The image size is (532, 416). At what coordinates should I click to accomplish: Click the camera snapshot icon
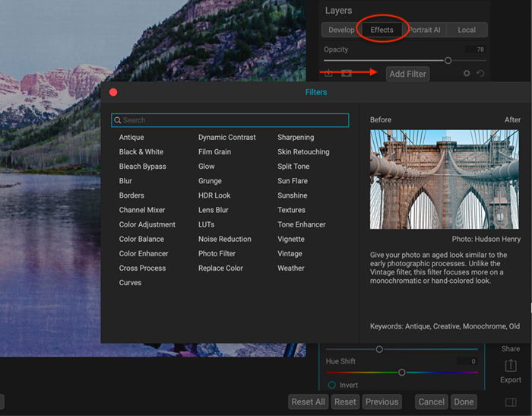(347, 74)
